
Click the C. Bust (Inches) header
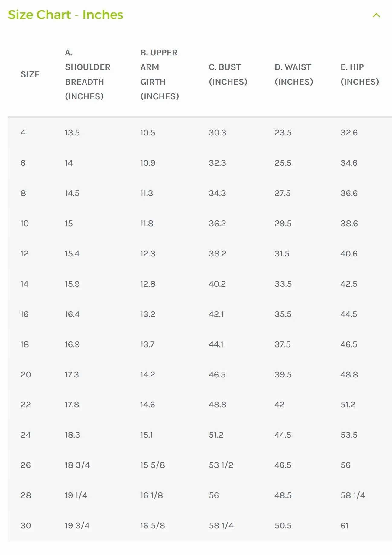tap(228, 74)
